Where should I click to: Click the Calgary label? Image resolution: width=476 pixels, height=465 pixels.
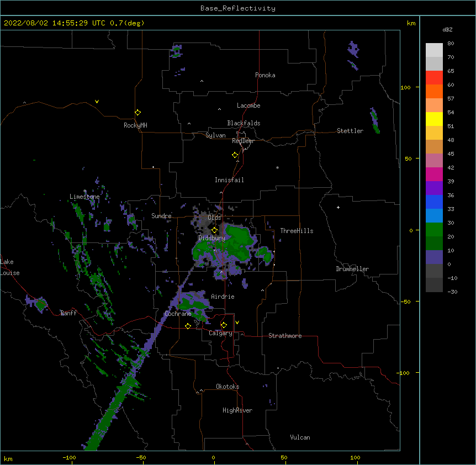click(x=220, y=333)
